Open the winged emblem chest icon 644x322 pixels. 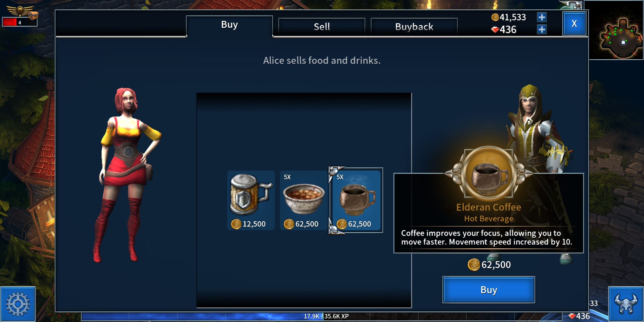[22, 12]
